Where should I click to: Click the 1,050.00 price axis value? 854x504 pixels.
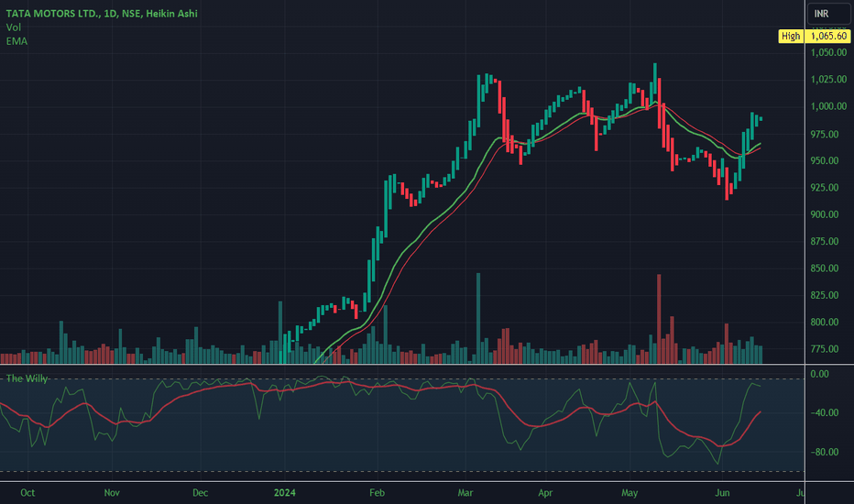pos(828,53)
